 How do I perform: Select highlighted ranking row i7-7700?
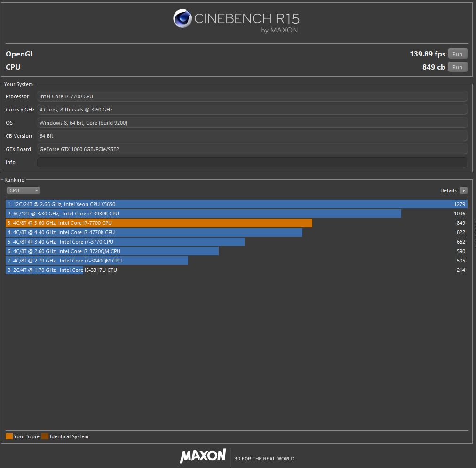[x=237, y=223]
